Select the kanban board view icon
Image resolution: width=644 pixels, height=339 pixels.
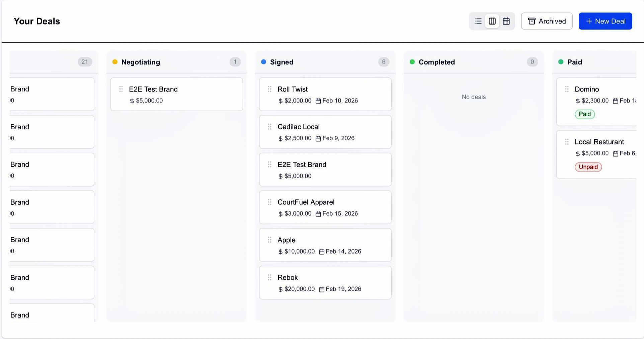point(492,21)
